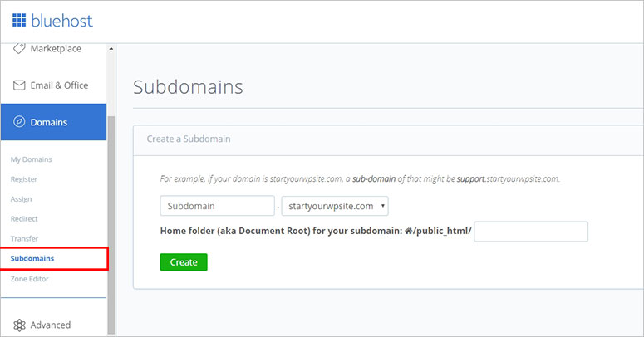
Task: Open the Zone Editor link
Action: click(x=30, y=279)
